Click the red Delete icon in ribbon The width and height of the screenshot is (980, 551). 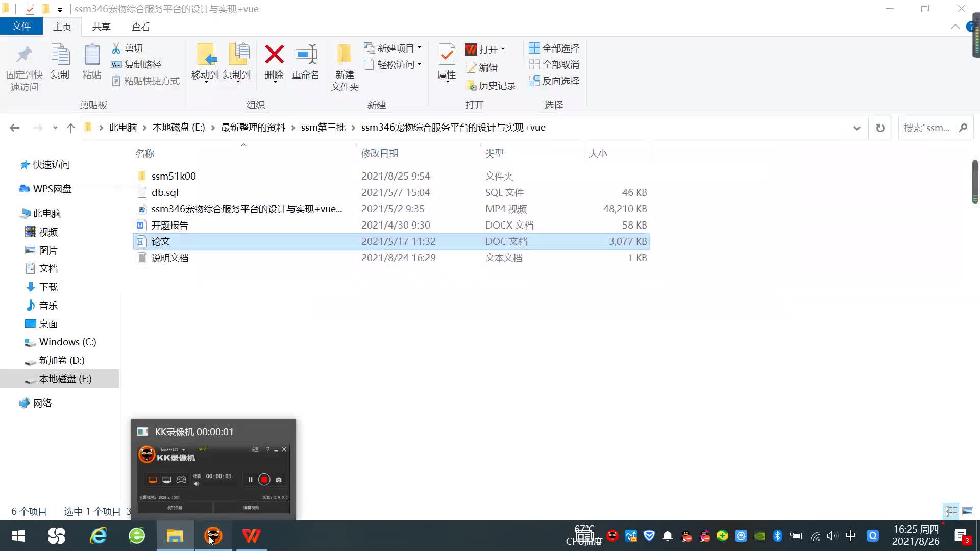[274, 55]
